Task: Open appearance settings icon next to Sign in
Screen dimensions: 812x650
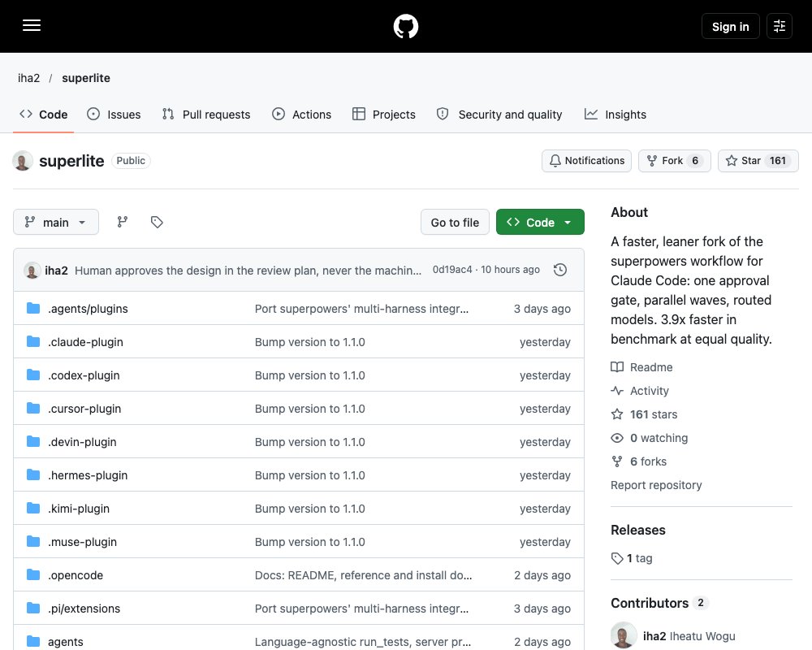Action: click(780, 26)
